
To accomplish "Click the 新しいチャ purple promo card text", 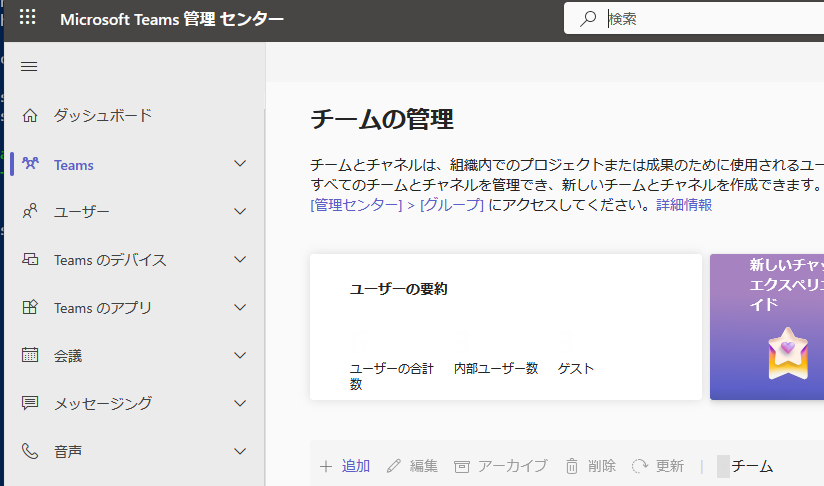I will pos(787,284).
